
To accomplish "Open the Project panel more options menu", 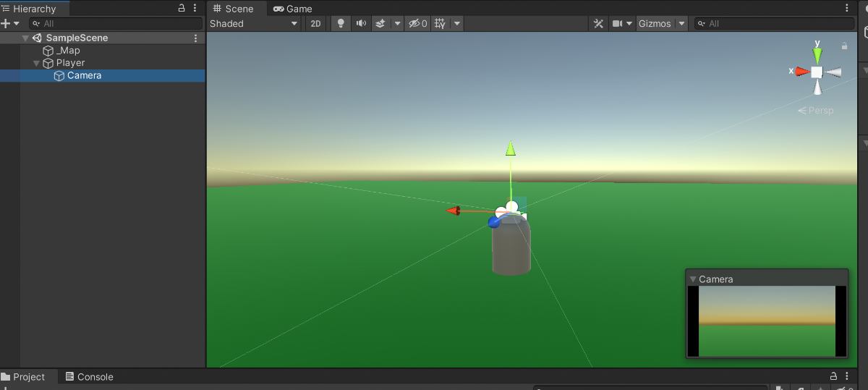I will click(846, 376).
